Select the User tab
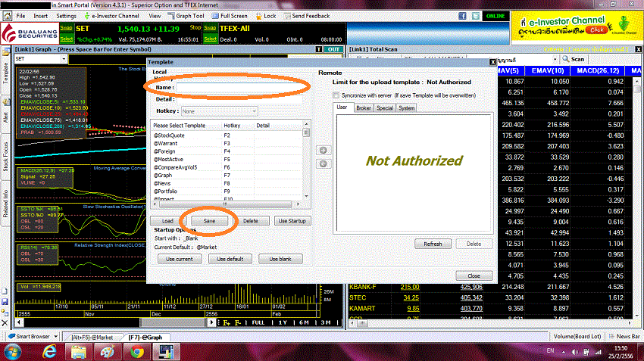This screenshot has height=361, width=644. (342, 107)
